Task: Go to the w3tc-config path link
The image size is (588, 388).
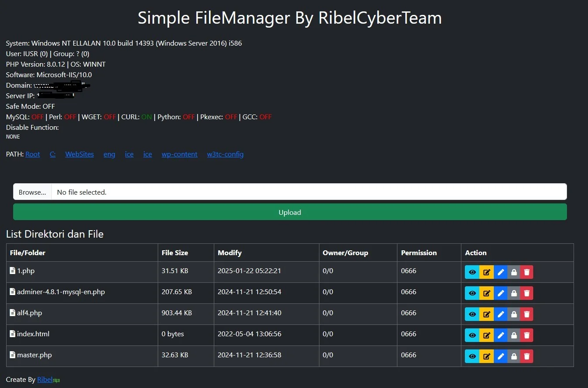Action: pyautogui.click(x=225, y=154)
